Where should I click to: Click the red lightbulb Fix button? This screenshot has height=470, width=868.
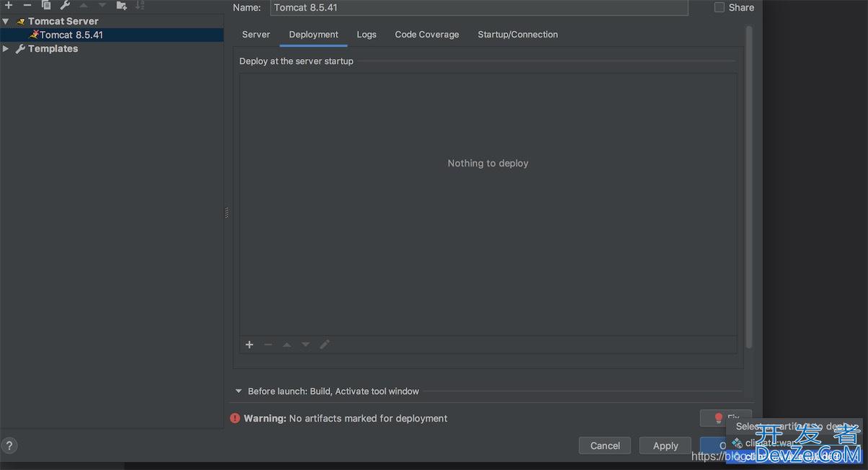(x=725, y=418)
